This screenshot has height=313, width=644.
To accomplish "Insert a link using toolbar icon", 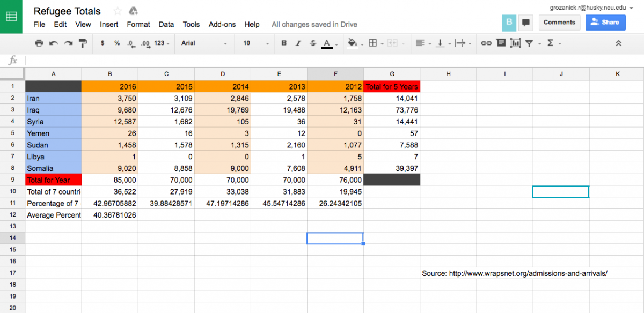I will [x=486, y=43].
